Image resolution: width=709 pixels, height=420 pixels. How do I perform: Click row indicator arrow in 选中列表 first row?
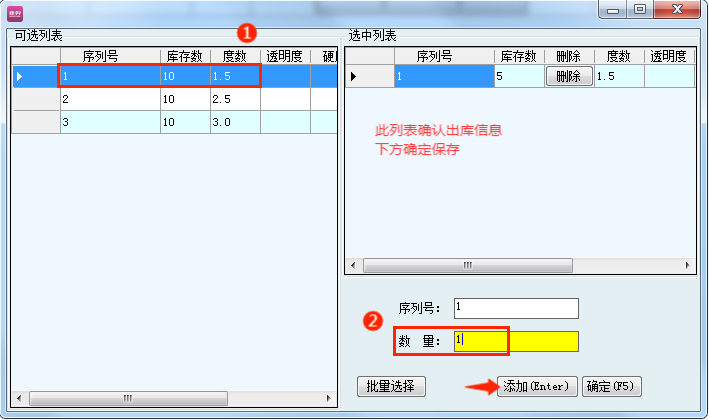click(352, 76)
